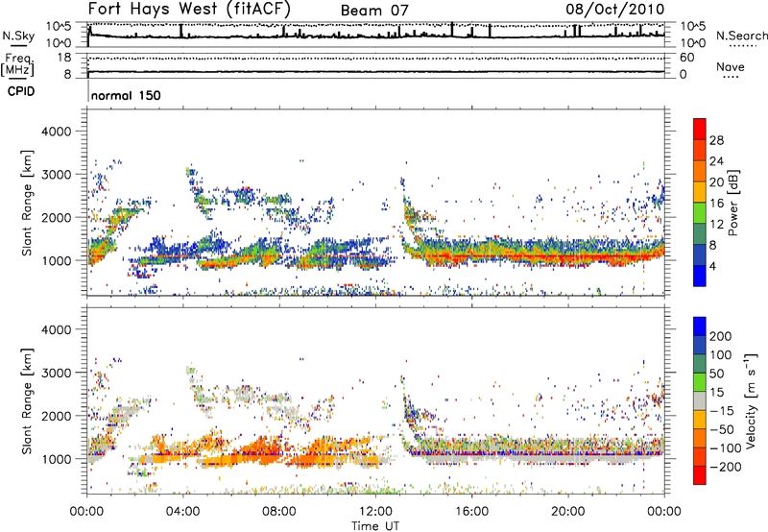Pick the bright blue bottom Power colorbar segment

pos(700,276)
